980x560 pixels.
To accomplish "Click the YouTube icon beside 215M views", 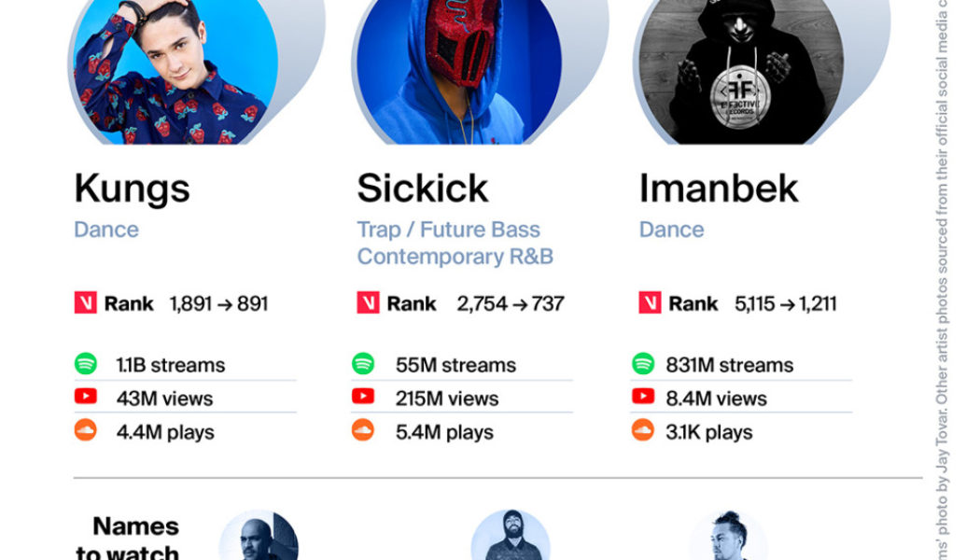I will pos(362,397).
